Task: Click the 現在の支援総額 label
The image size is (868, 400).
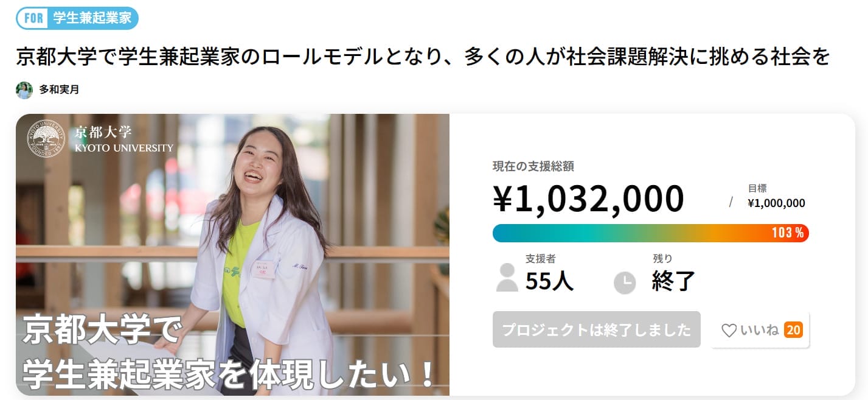Action: (533, 166)
